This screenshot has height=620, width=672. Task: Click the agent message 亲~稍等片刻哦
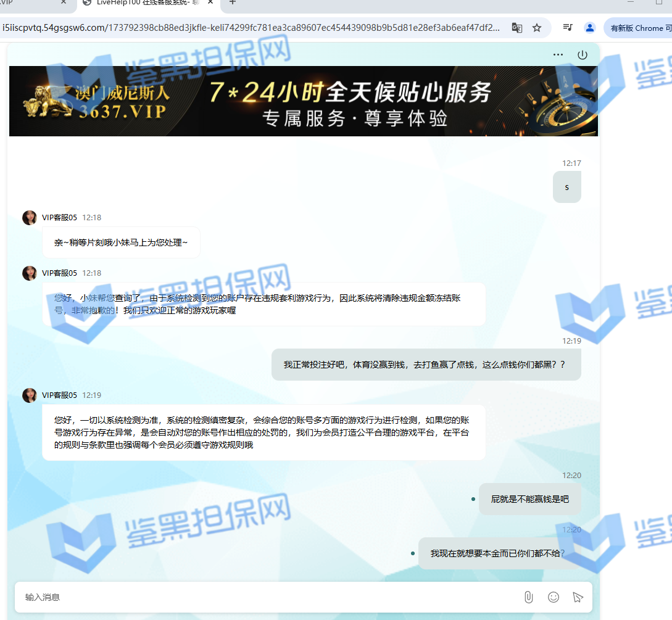(121, 243)
